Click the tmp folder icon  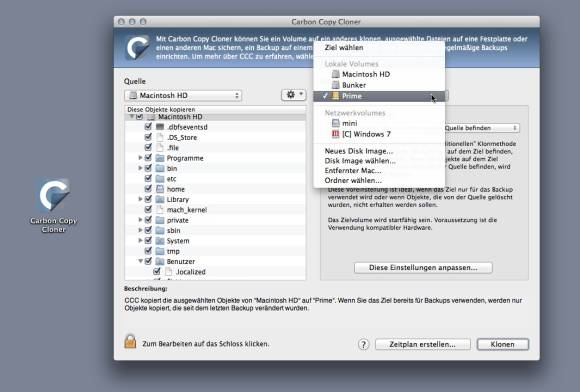[x=160, y=251]
